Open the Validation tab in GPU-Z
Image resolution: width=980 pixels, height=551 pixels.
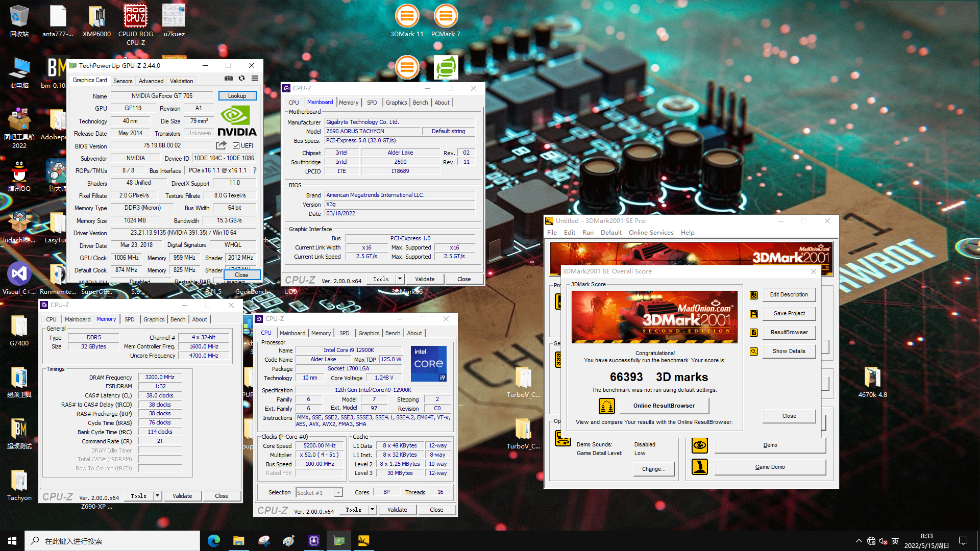tap(181, 81)
